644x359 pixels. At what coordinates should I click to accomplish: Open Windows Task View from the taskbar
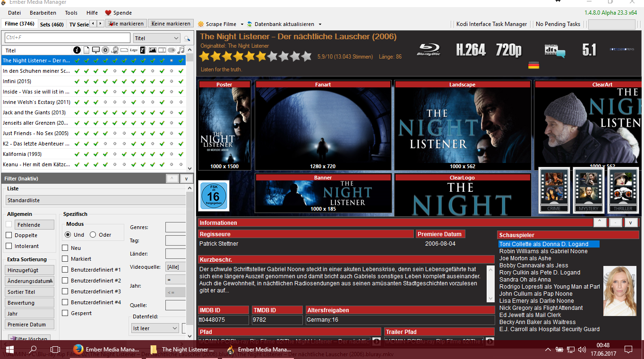[x=55, y=350]
